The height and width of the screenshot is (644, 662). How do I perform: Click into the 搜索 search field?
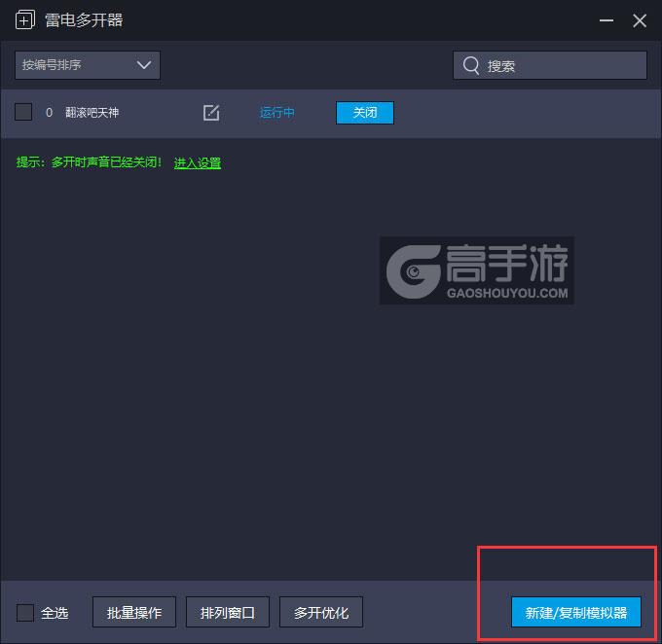point(550,65)
